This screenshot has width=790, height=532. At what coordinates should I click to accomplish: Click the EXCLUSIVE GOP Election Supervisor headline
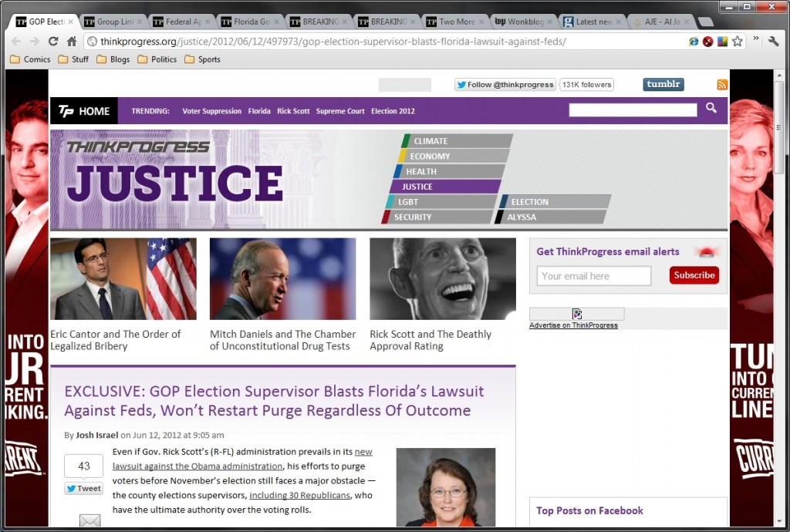[x=274, y=401]
